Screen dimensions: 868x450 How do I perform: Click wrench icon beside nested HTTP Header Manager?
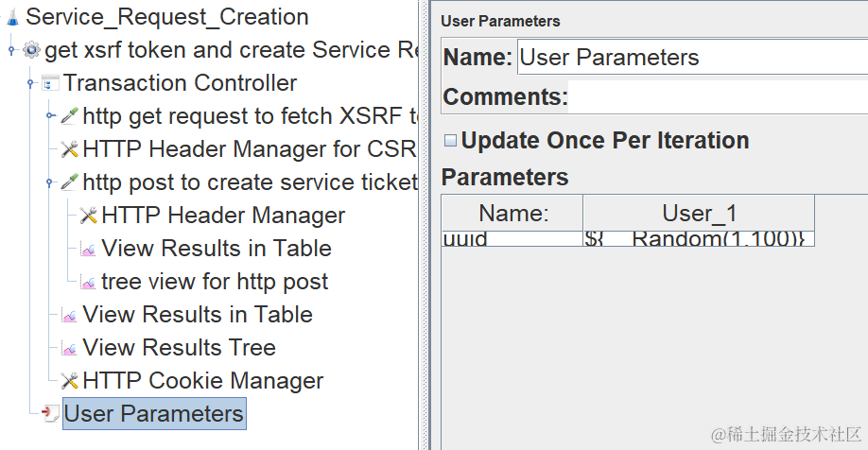88,216
